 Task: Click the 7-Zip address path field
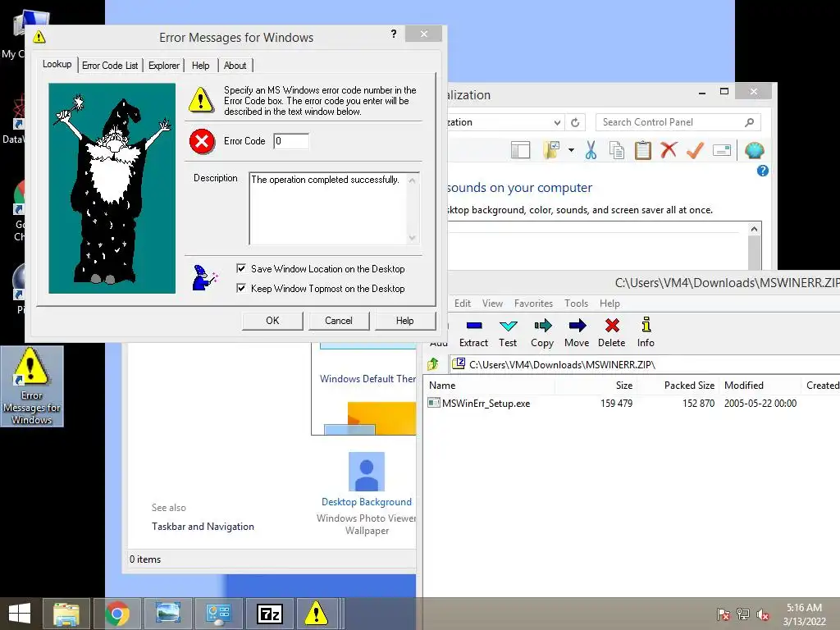tap(645, 364)
